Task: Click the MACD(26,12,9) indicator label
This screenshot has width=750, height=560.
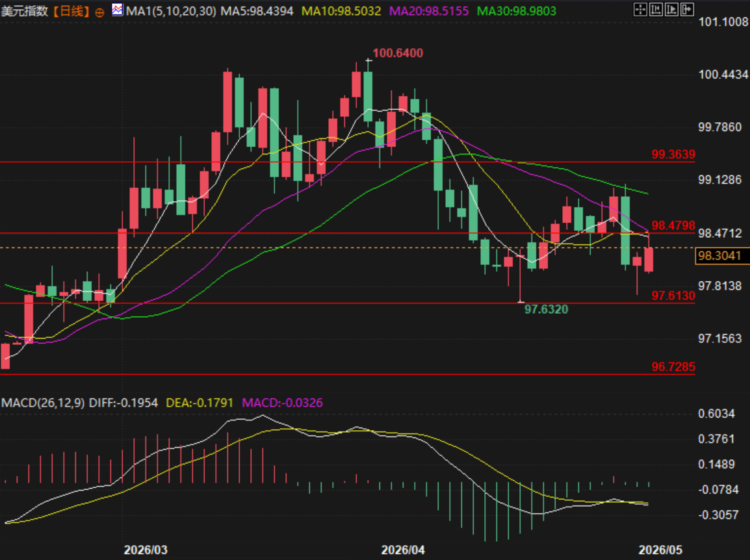Action: tap(43, 403)
